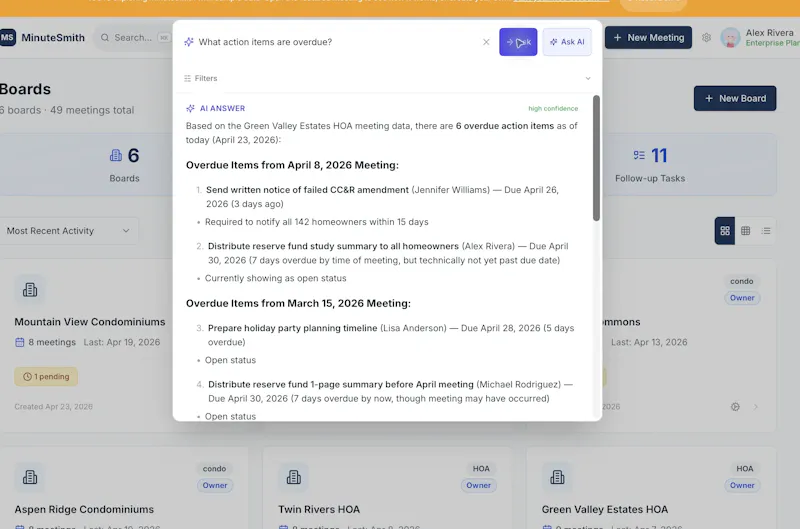The image size is (800, 529).
Task: Click "Prepare holiday party planning timeline" item
Action: point(292,328)
